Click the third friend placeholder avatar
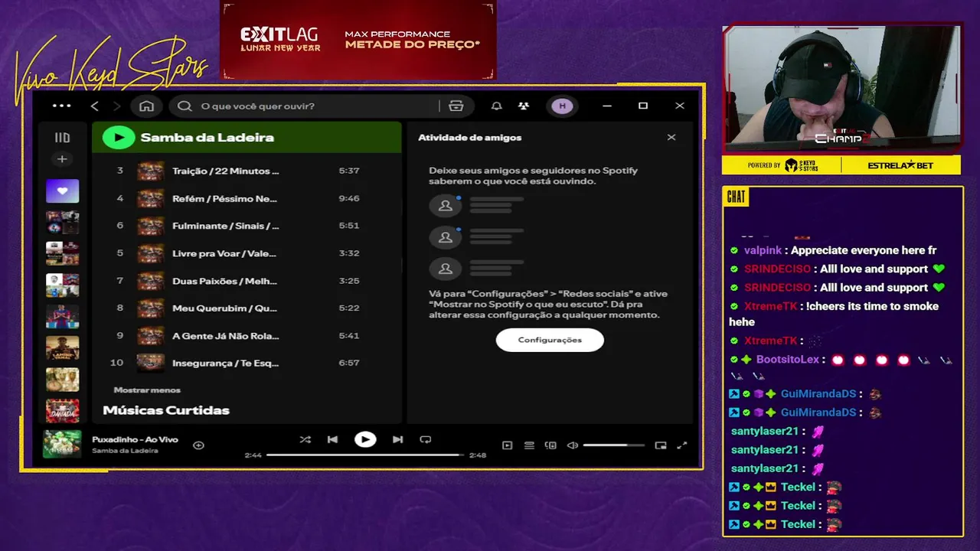Image resolution: width=980 pixels, height=551 pixels. 446,269
